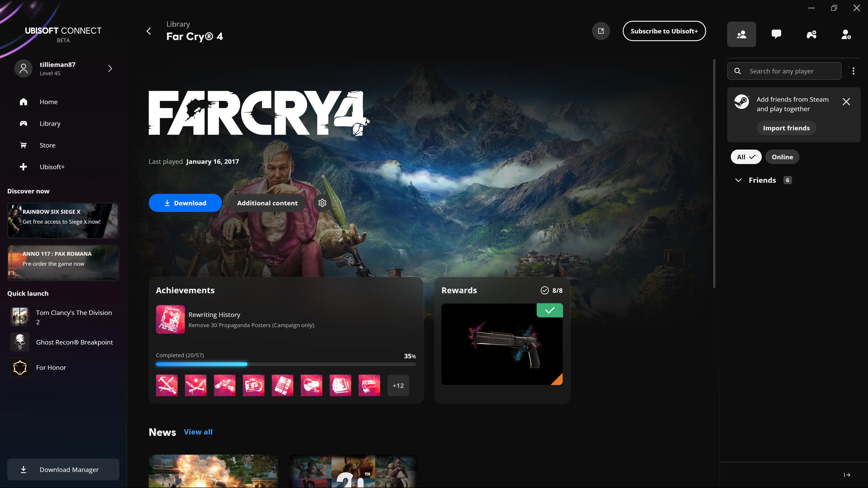The height and width of the screenshot is (488, 868).
Task: Click the search magnifier icon
Action: (x=738, y=71)
